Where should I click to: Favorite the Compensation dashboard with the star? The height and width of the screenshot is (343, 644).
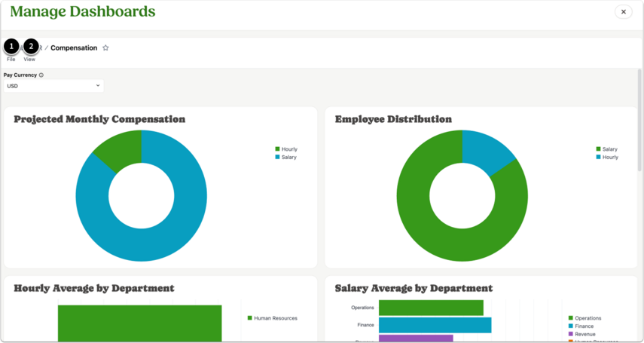tap(105, 47)
